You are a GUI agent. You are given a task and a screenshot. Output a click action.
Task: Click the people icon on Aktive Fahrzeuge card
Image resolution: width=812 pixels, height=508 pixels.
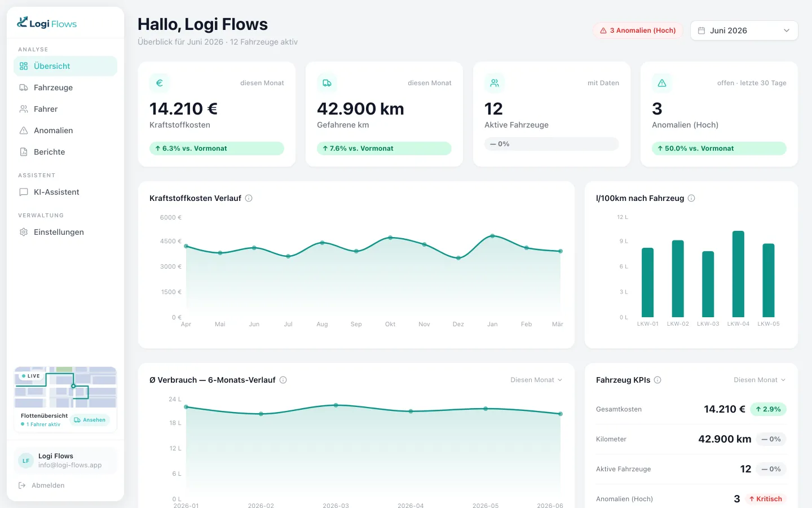(x=495, y=83)
